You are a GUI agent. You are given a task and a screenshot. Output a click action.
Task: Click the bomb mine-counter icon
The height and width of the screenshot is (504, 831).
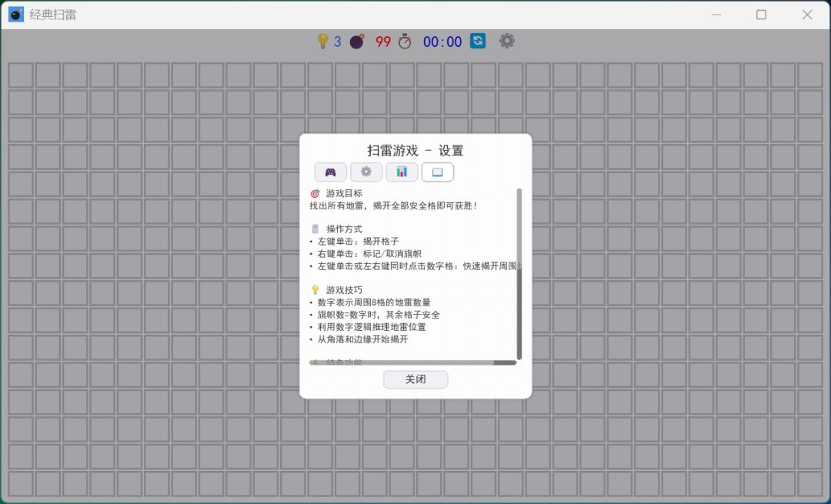(357, 42)
